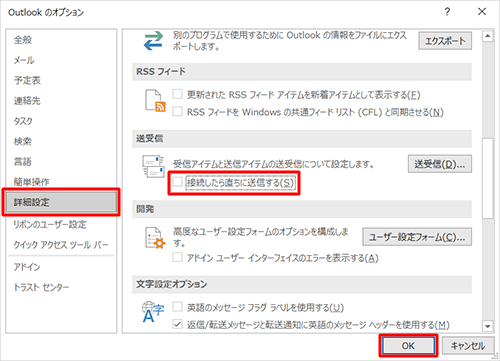The width and height of the screenshot is (500, 361).
Task: Click the RSS feed document icon
Action: tap(155, 101)
